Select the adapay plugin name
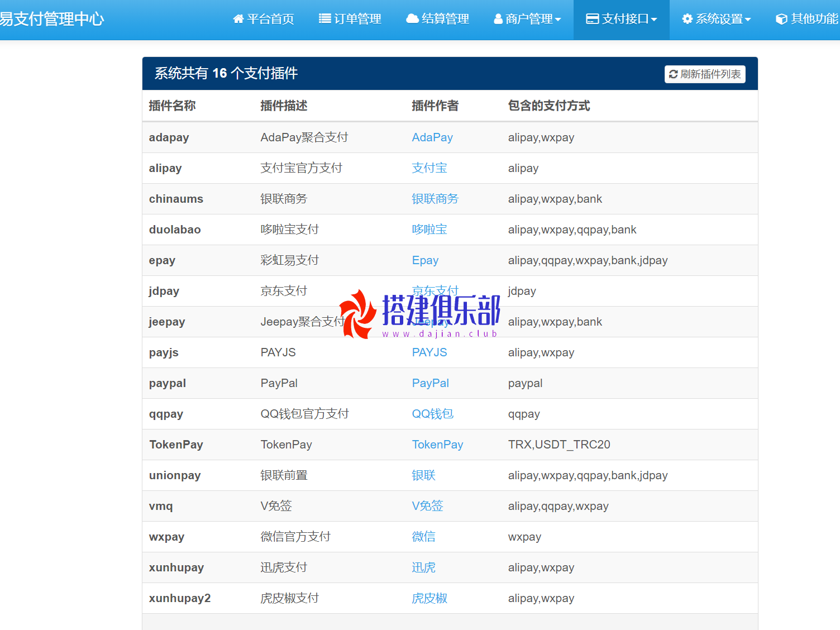This screenshot has height=630, width=840. [x=169, y=137]
